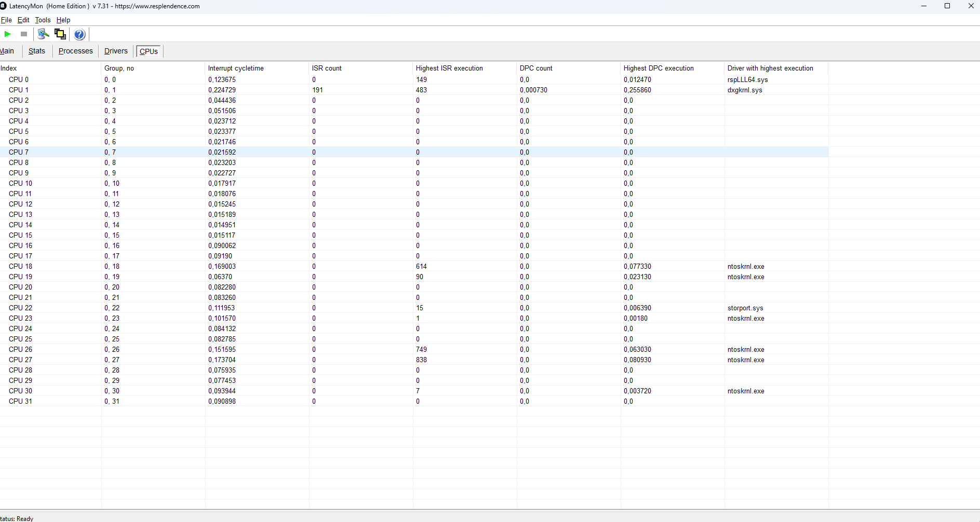Open the magnifier-and-monitor toolbar icon
The width and height of the screenshot is (980, 522).
pos(44,34)
